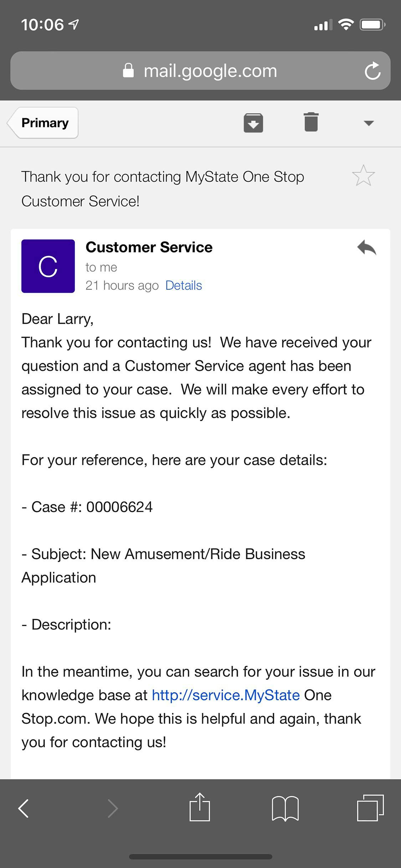Tap the email subject line heading
The width and height of the screenshot is (401, 868).
click(163, 189)
